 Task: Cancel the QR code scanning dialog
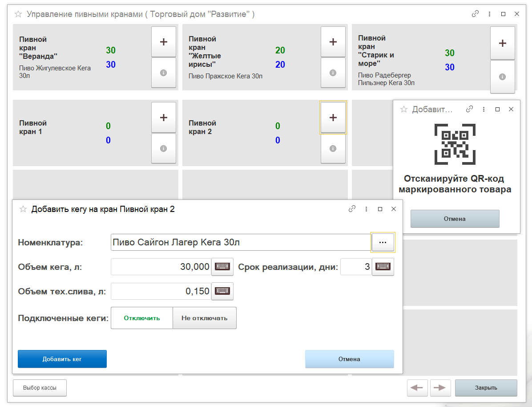[x=455, y=219]
